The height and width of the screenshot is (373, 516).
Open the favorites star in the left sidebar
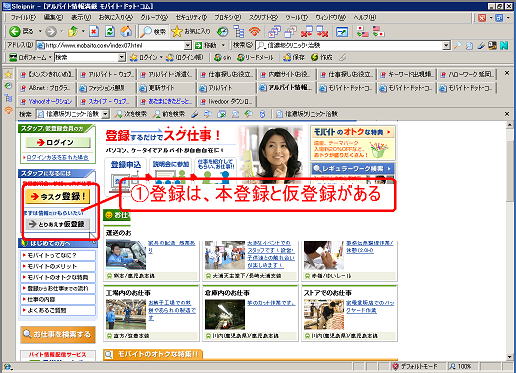8,74
